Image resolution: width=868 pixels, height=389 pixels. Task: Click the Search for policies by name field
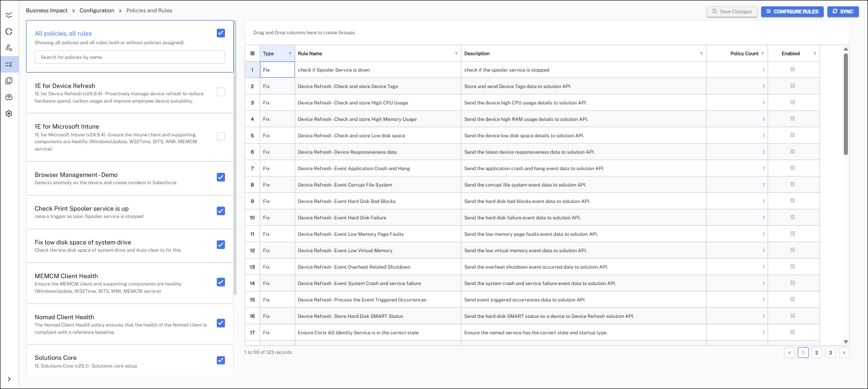click(130, 57)
